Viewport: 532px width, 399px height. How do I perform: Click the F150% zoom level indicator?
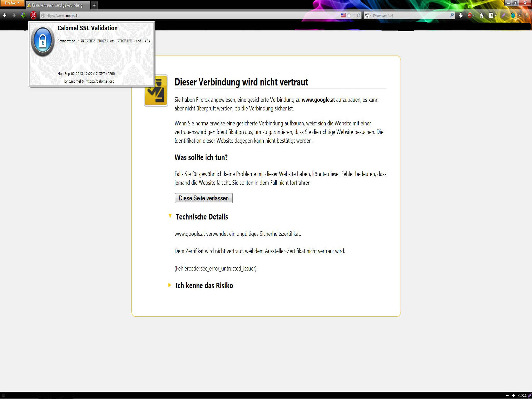pos(522,396)
